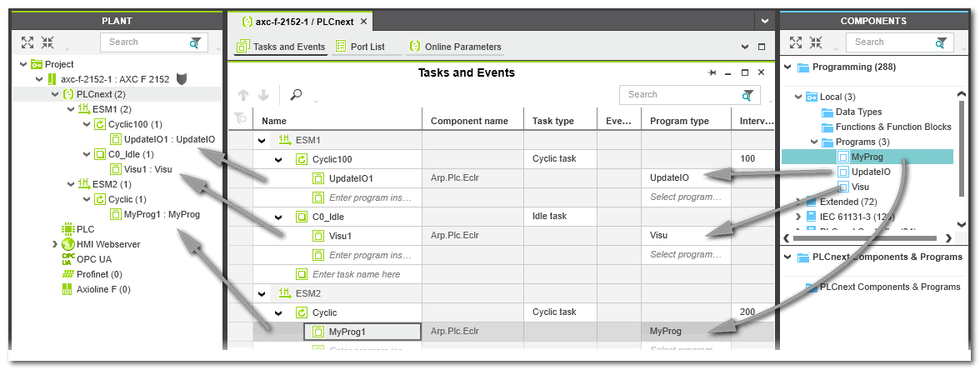This screenshot has height=370, width=980.
Task: Collapse the ESM1 row in the table
Action: 262,141
